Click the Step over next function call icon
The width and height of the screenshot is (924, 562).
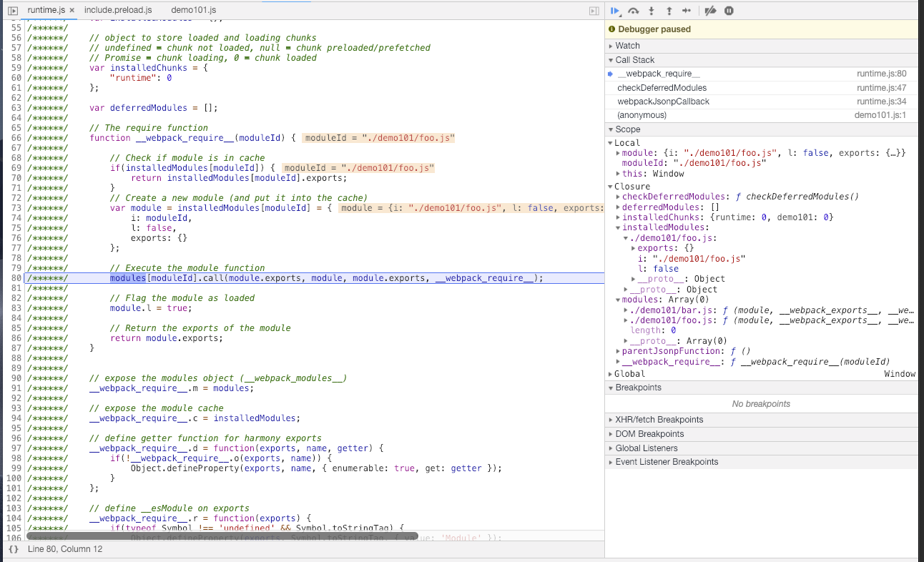(x=634, y=10)
